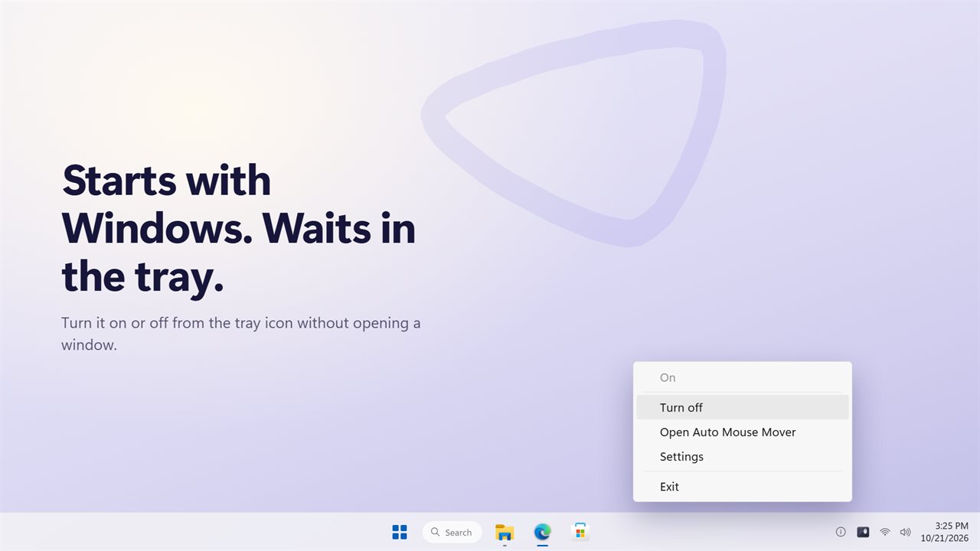The image size is (980, 551).
Task: Open the Wi-Fi network tray icon
Action: click(884, 532)
